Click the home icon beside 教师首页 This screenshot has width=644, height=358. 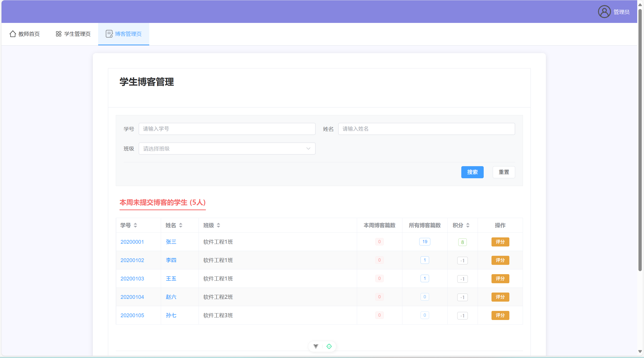pos(13,34)
